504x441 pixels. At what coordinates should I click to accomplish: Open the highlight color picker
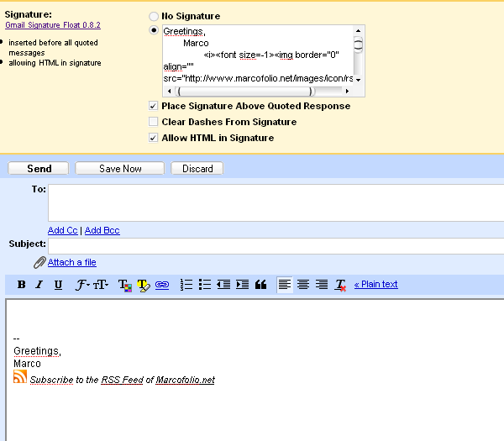(143, 285)
